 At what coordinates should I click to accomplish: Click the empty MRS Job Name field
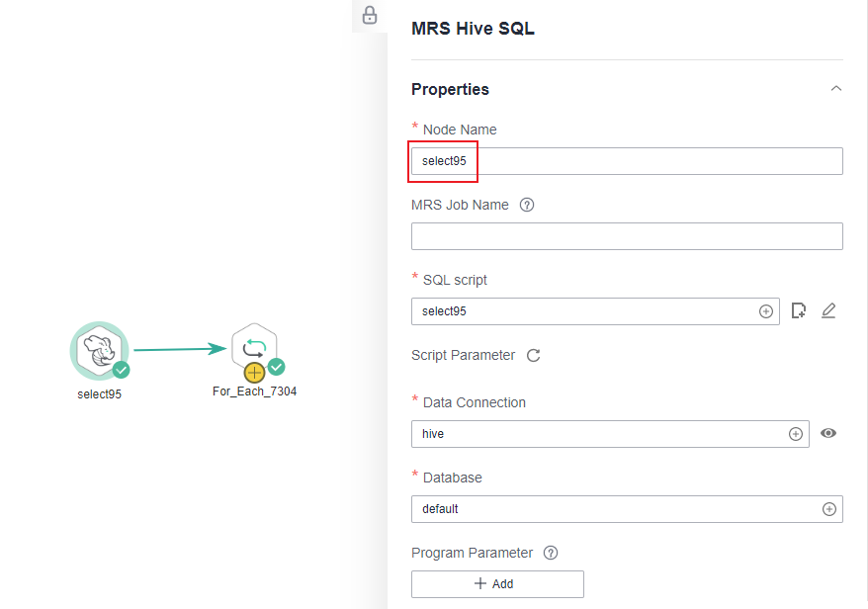click(627, 236)
